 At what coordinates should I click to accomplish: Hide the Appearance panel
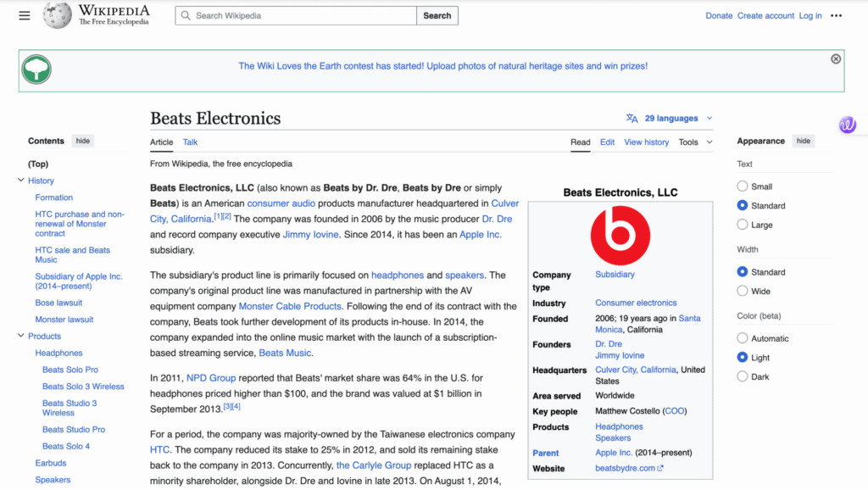(804, 141)
